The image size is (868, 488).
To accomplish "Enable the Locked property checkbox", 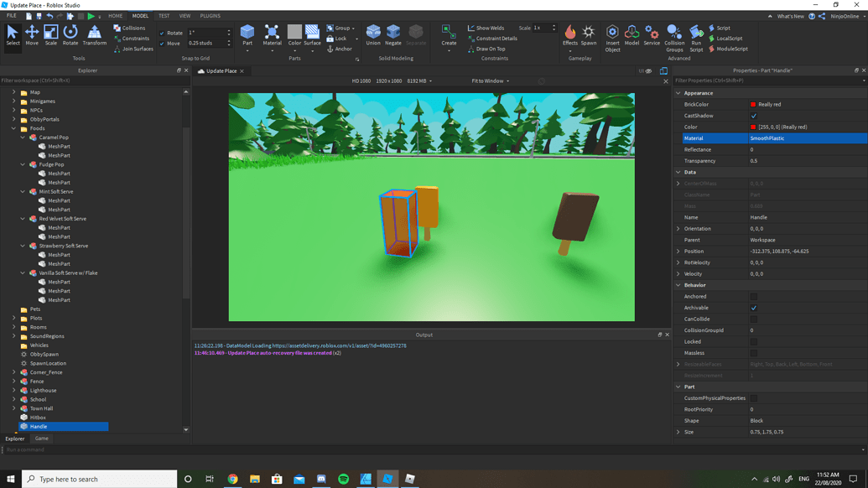I will coord(753,342).
